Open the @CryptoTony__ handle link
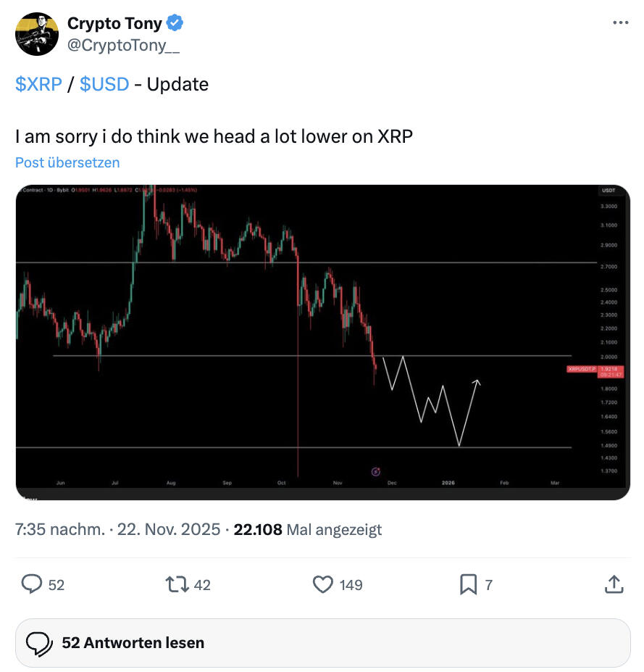The image size is (644, 672). point(124,47)
